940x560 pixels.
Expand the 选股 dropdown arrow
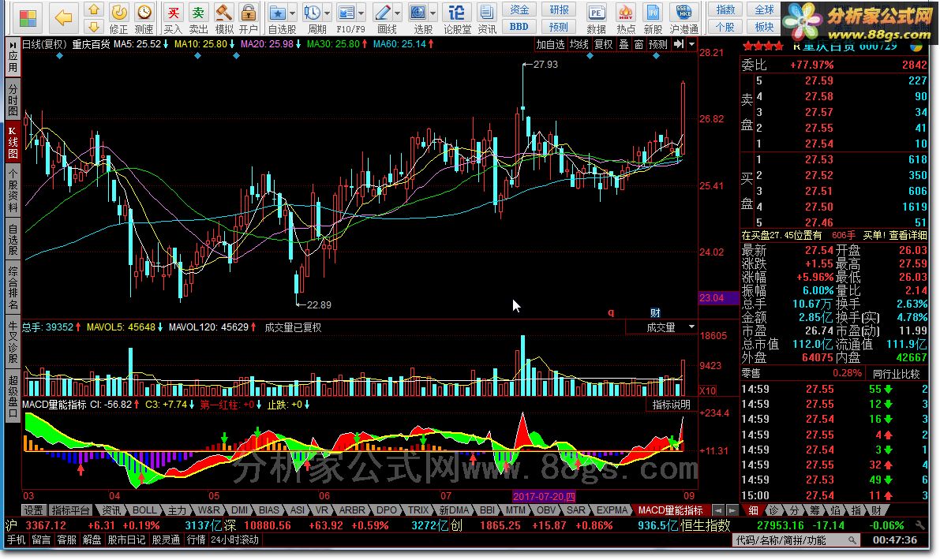coord(433,13)
